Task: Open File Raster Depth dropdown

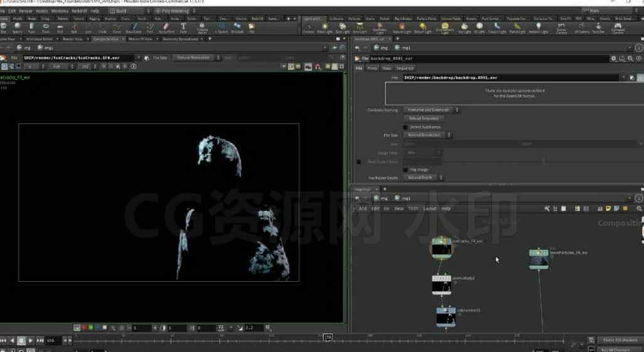Action: (424, 178)
